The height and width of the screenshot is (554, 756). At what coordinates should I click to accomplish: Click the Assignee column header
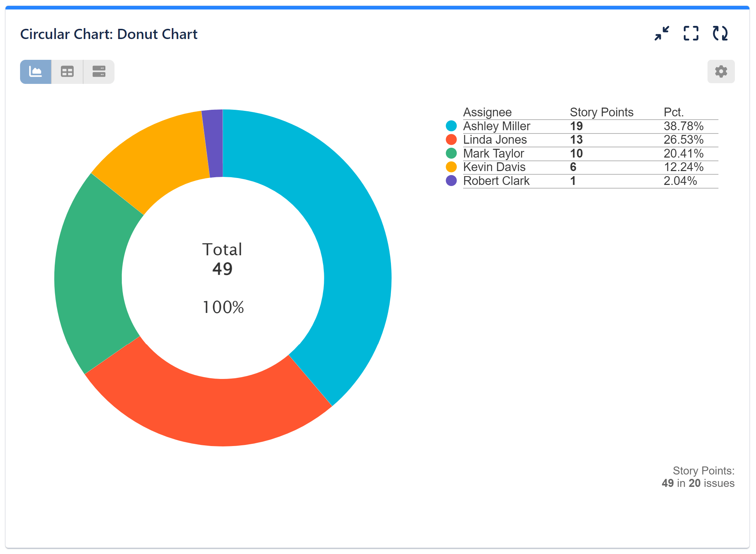[488, 112]
